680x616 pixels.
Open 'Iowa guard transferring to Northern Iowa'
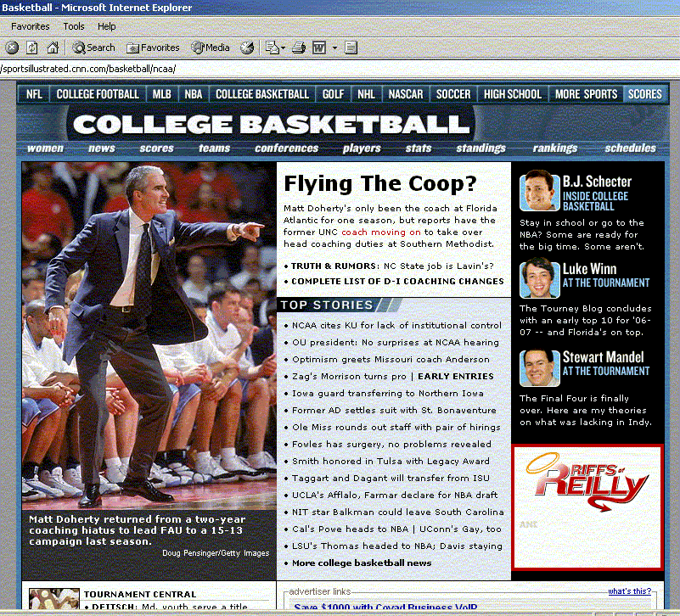tap(388, 393)
